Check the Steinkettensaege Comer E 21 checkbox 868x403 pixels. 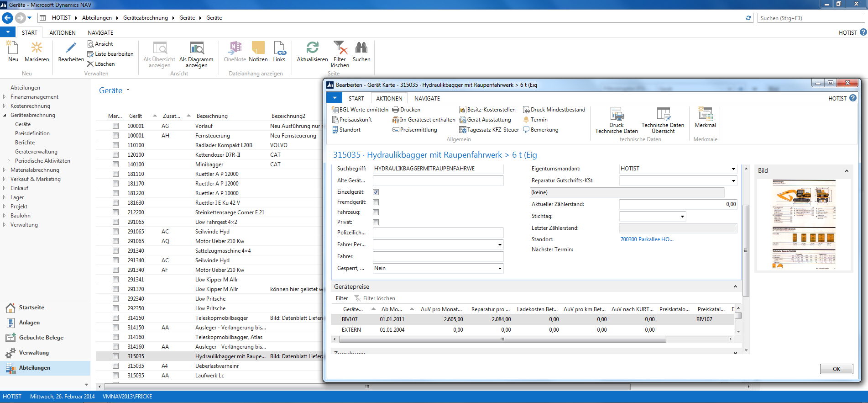[115, 212]
